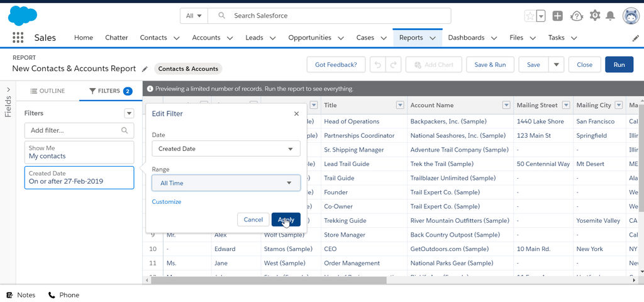Open the Account Name column dropdown menu
This screenshot has height=302, width=644.
(506, 105)
